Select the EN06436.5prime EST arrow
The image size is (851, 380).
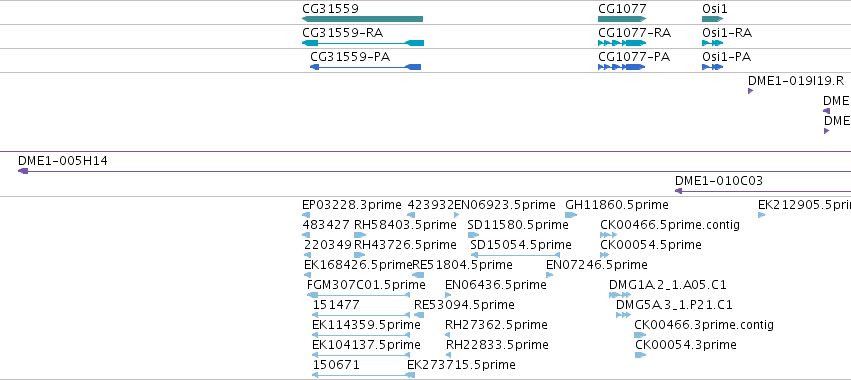[448, 295]
